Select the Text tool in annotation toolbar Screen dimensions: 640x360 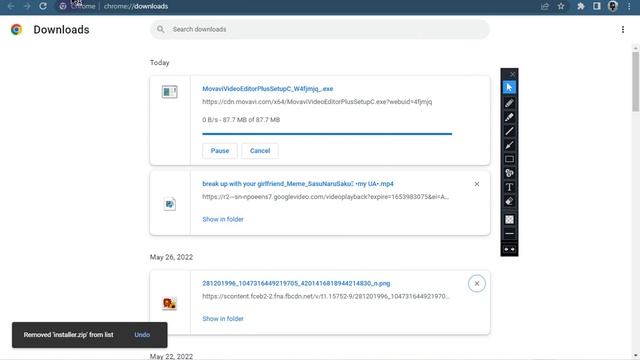tap(509, 187)
